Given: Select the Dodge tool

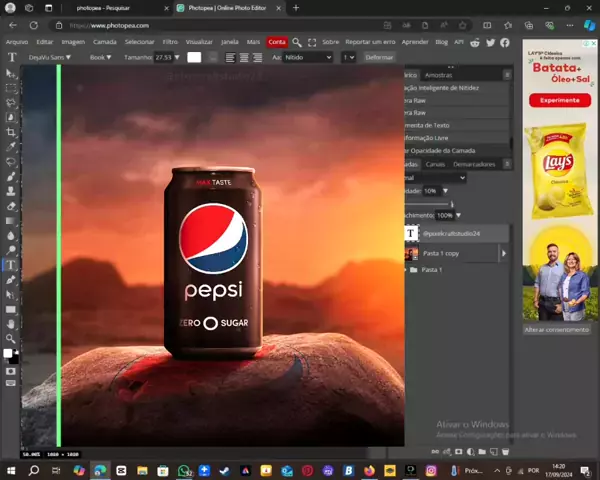Looking at the screenshot, I should (x=11, y=250).
